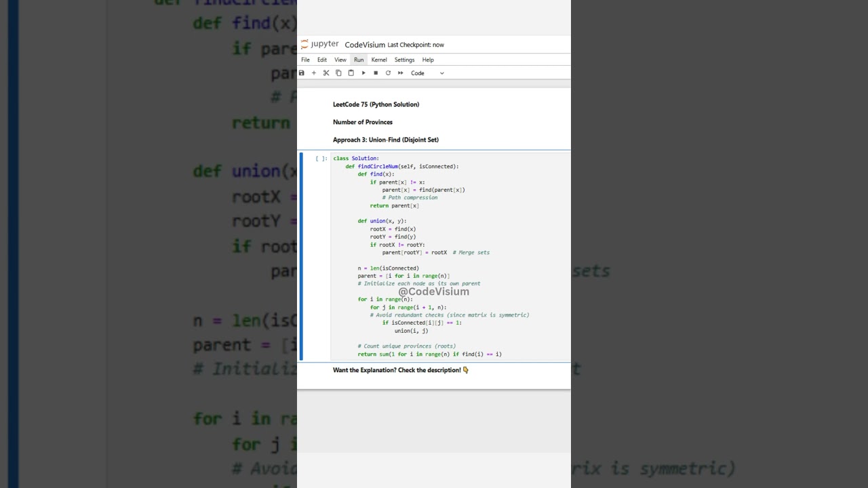Click the blue cell collapse bar on the left

tap(301, 256)
